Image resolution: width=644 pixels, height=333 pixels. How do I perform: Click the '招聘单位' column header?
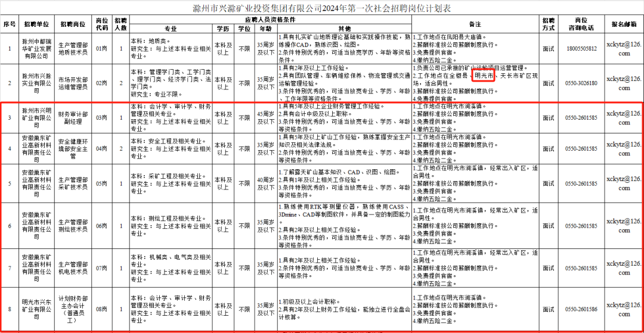coord(36,24)
